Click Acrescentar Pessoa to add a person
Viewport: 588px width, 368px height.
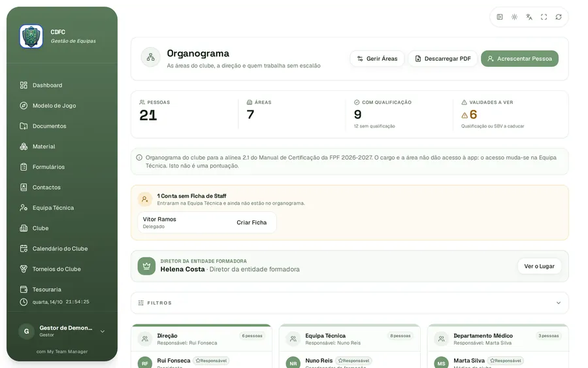(x=520, y=59)
